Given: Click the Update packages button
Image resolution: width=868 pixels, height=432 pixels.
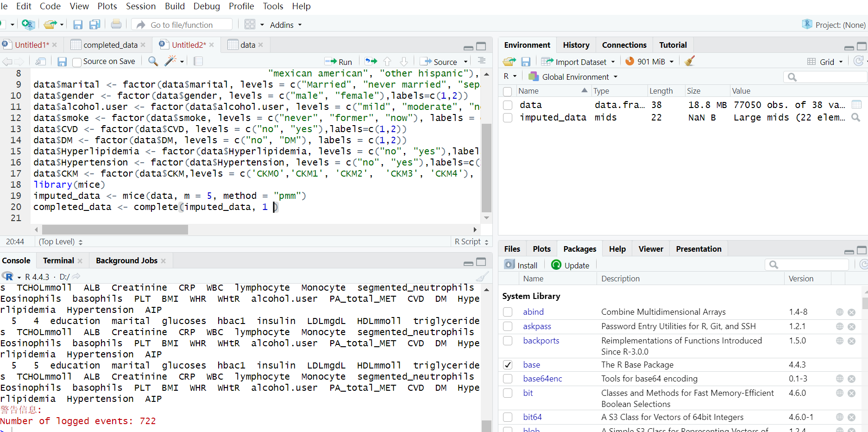Looking at the screenshot, I should tap(570, 265).
